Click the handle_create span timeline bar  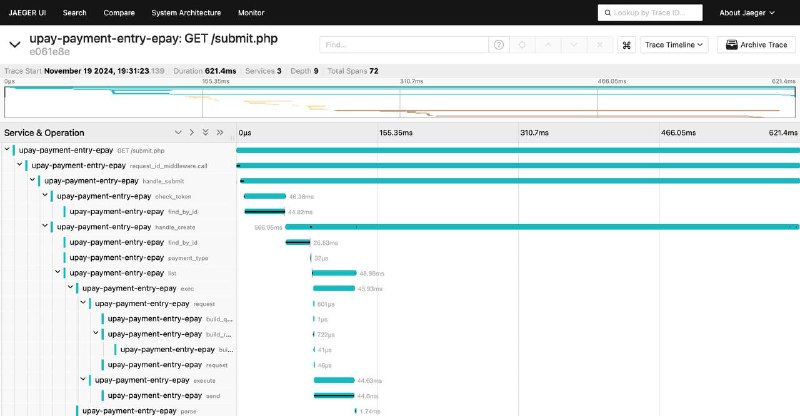[x=542, y=227]
